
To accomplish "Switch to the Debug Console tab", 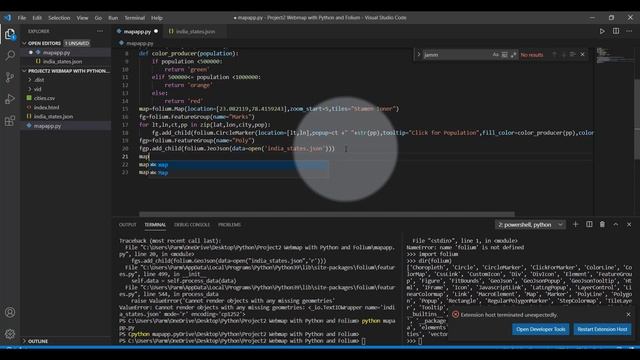I will coord(192,225).
